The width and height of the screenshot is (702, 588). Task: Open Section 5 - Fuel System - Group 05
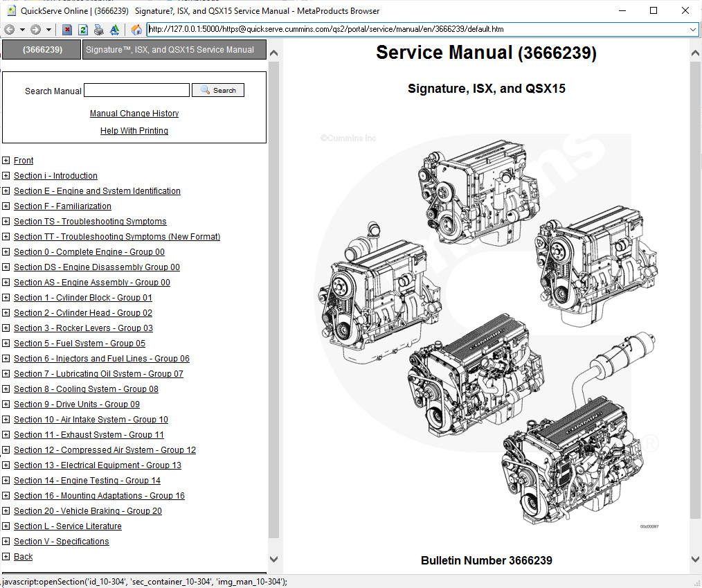[x=80, y=343]
